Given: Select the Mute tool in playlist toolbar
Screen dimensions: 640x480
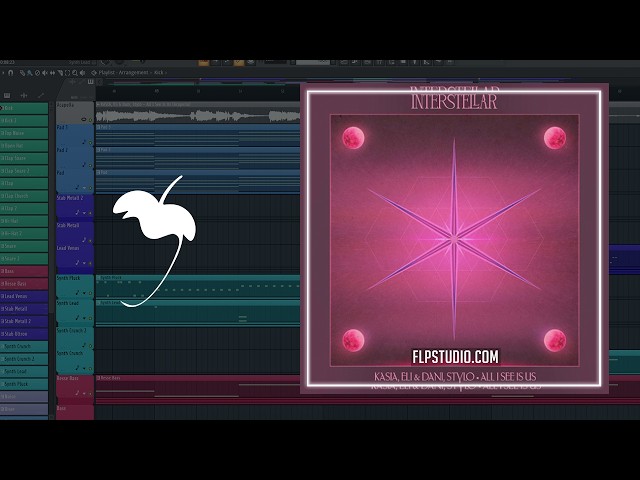Looking at the screenshot, I should point(45,73).
